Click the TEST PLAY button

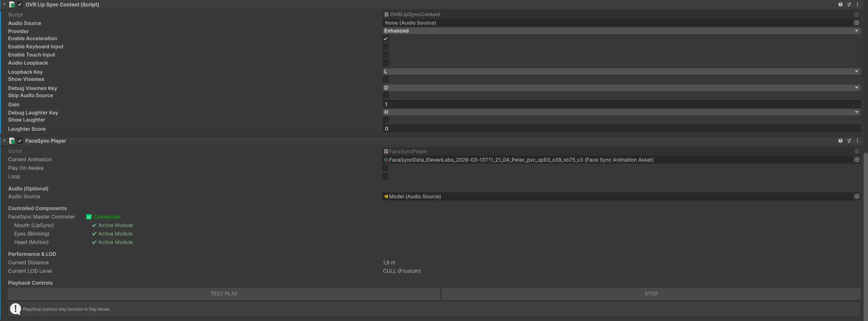click(x=224, y=294)
